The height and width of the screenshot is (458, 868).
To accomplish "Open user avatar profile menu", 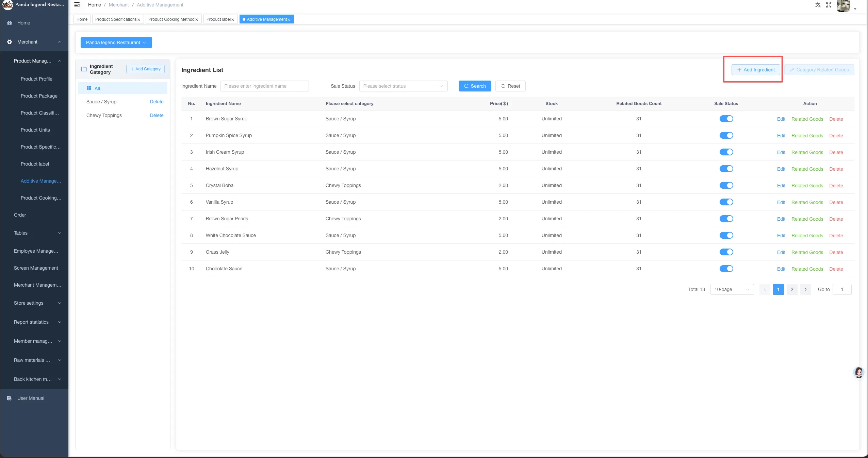I will click(x=844, y=6).
